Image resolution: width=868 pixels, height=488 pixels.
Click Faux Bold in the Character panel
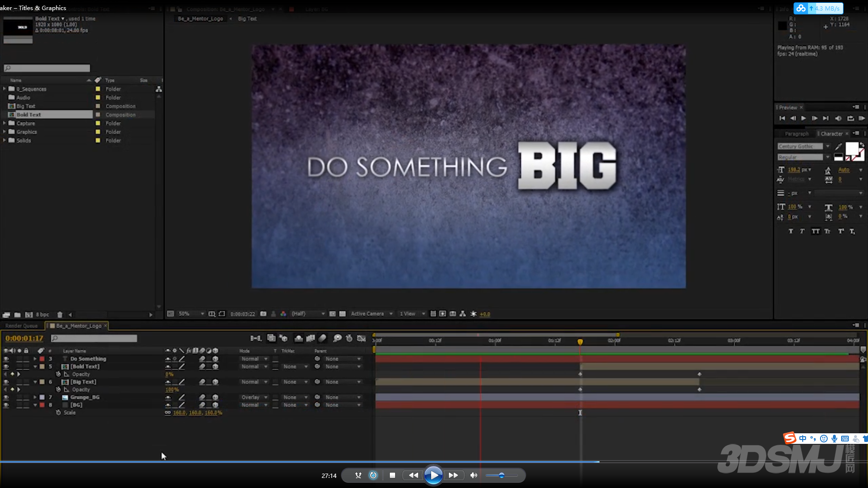pyautogui.click(x=791, y=231)
